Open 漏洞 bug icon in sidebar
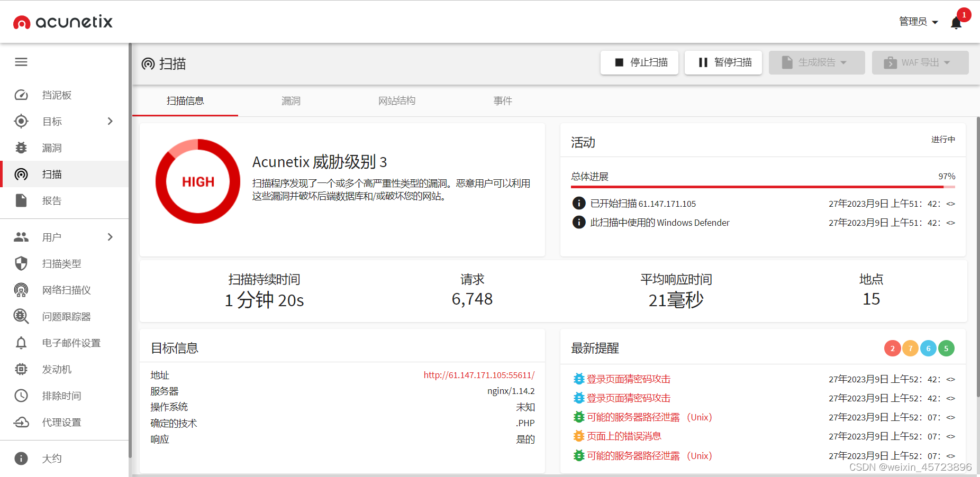Screen dimensions: 980x477 click(21, 148)
